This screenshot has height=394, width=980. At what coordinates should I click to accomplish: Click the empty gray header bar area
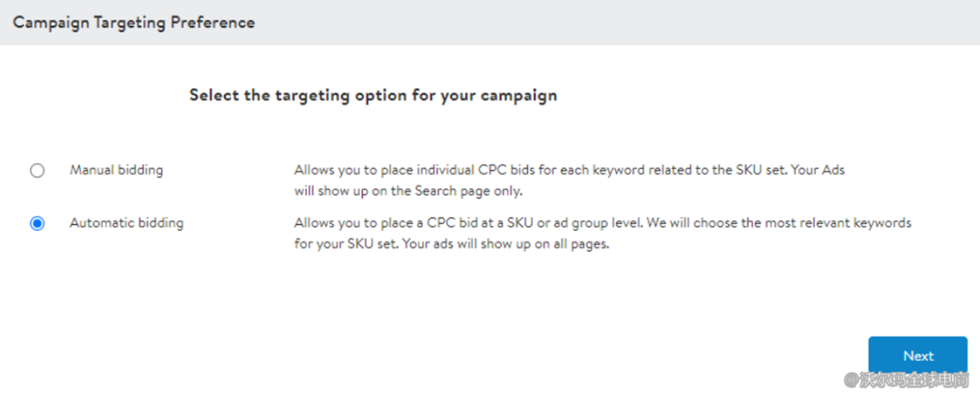(609, 22)
